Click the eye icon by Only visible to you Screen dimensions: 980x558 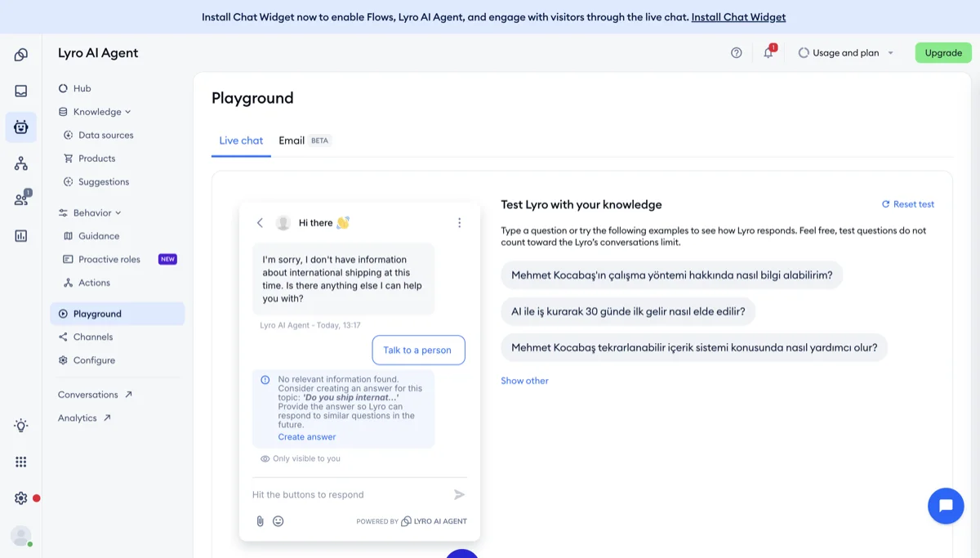point(265,459)
